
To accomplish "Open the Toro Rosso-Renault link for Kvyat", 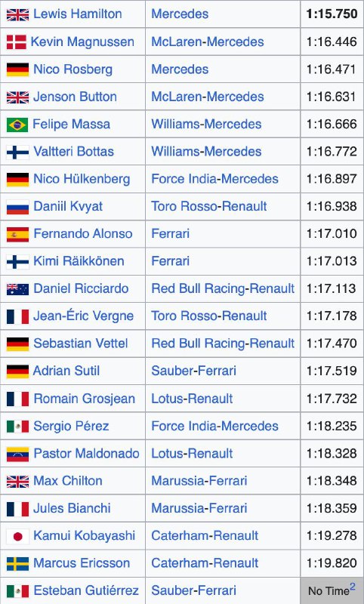I will click(x=208, y=206).
